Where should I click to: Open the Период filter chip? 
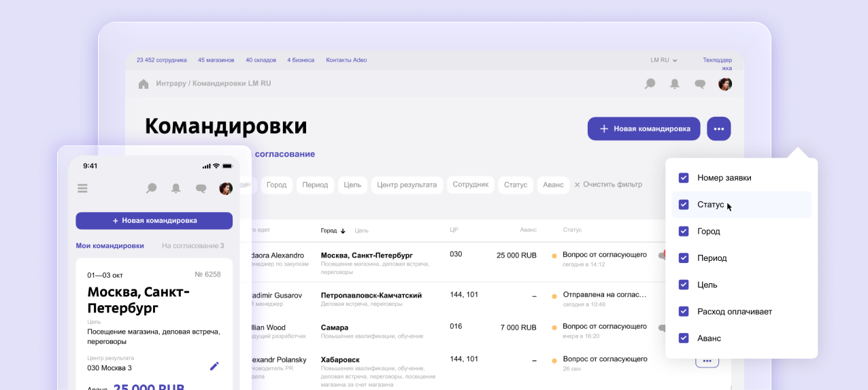[315, 185]
